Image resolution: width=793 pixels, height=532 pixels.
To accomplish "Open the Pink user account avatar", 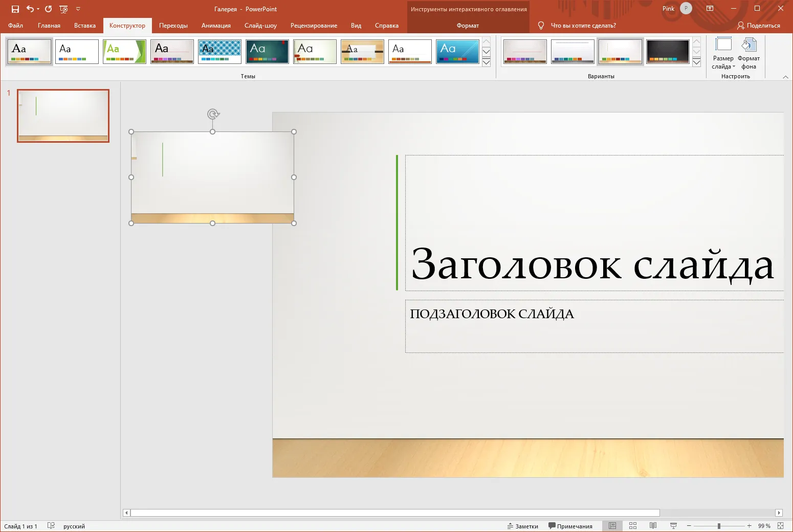I will coord(686,8).
